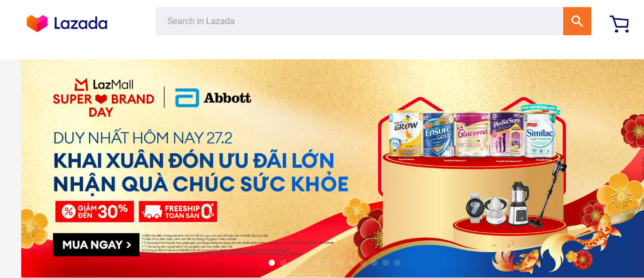Click the cordless vacuum cleaner image
The width and height of the screenshot is (644, 278).
click(x=548, y=193)
